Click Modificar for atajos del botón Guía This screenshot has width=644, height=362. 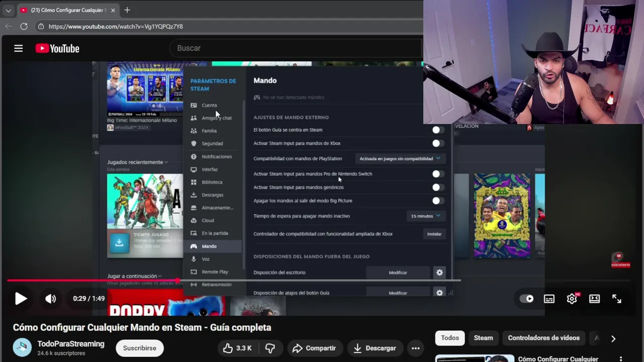398,293
